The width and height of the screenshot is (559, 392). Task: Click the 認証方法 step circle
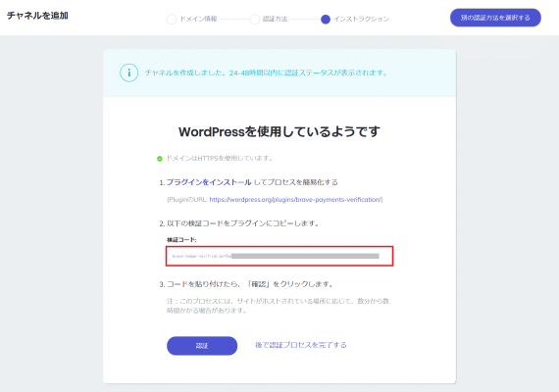[x=255, y=19]
